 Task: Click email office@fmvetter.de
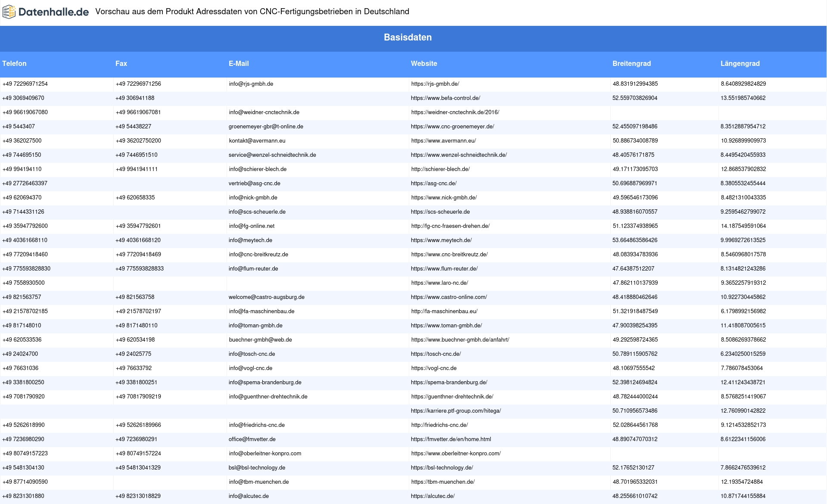(252, 439)
